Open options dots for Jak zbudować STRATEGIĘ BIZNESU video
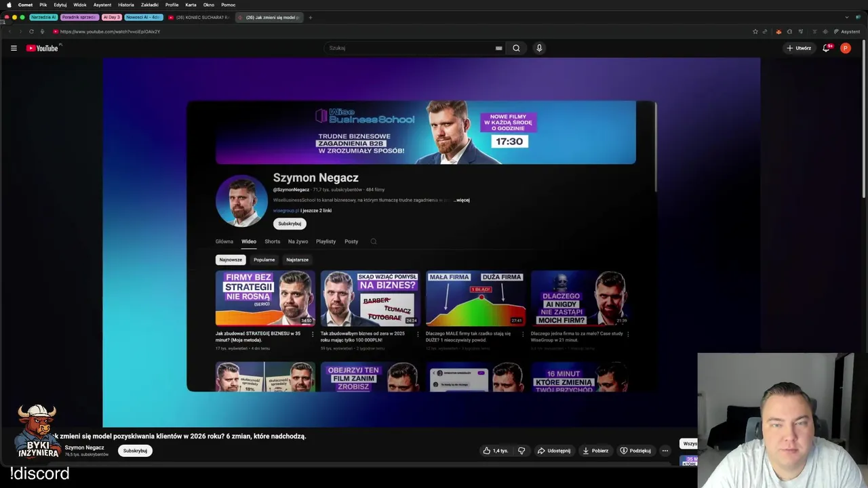868x488 pixels. click(x=313, y=334)
